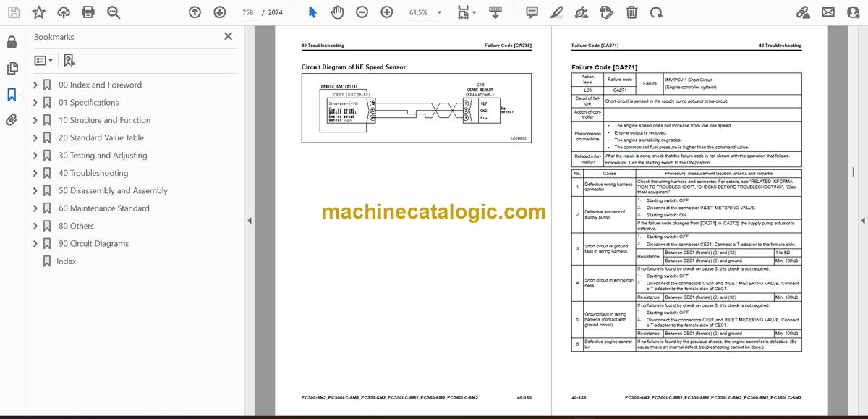868x419 pixels.
Task: Click the print file icon
Action: pos(88,12)
